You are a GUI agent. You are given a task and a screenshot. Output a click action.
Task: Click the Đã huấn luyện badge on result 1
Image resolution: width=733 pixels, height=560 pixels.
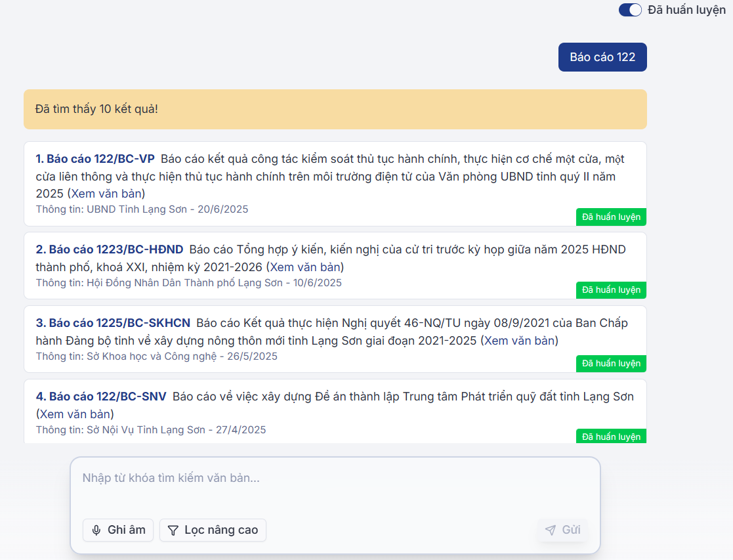pos(611,217)
